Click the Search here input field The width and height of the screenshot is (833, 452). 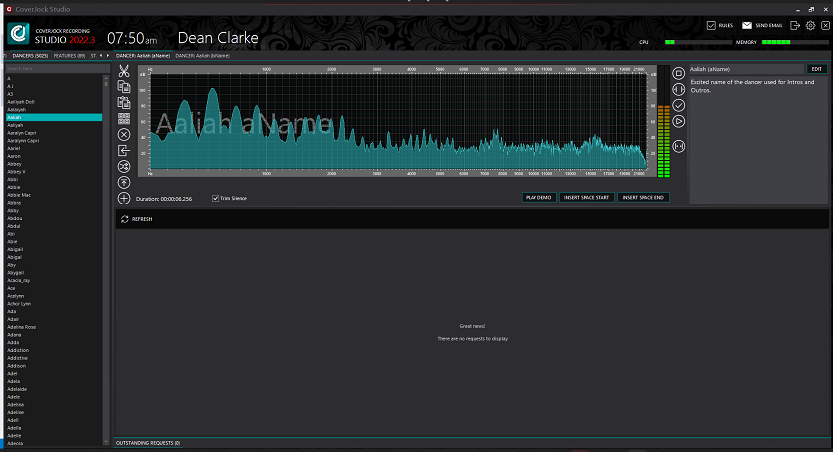(52, 68)
